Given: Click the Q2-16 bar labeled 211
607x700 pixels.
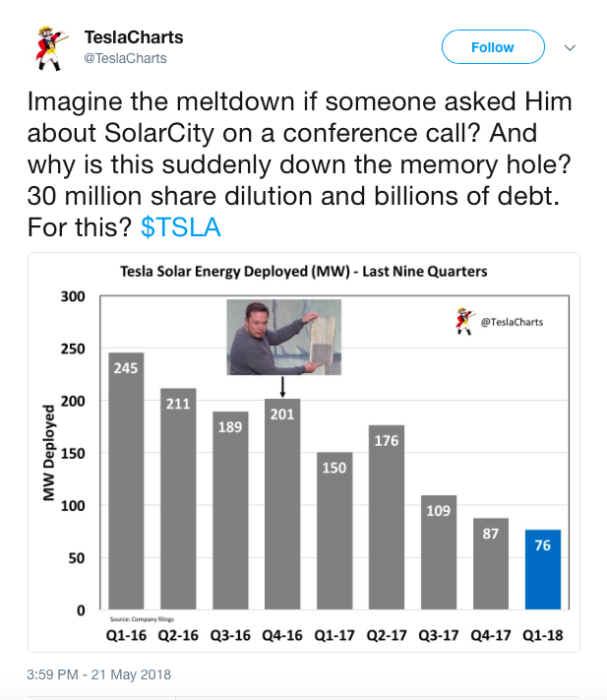Looking at the screenshot, I should click(x=178, y=499).
